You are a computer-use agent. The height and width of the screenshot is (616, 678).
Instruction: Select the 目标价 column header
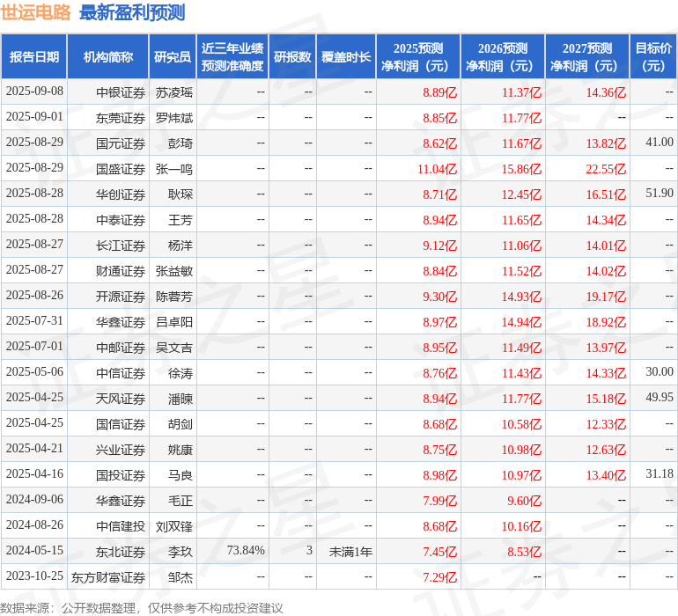(x=653, y=56)
